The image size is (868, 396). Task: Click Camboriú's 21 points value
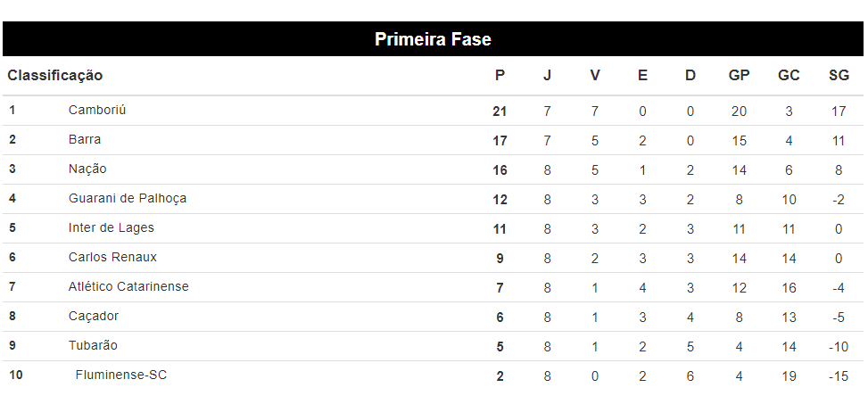pos(500,111)
